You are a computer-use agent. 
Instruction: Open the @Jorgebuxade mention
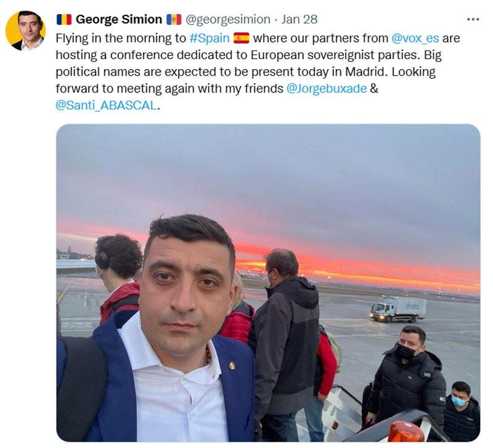327,88
